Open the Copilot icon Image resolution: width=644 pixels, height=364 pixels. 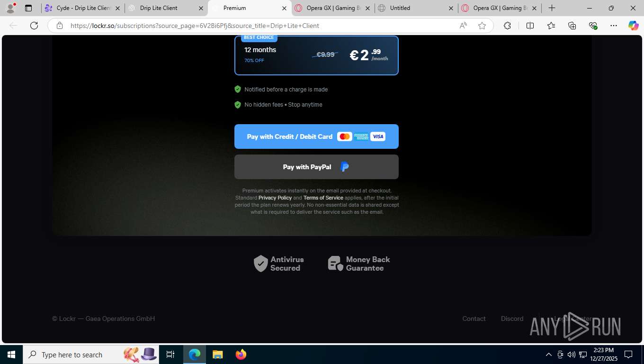(x=633, y=26)
